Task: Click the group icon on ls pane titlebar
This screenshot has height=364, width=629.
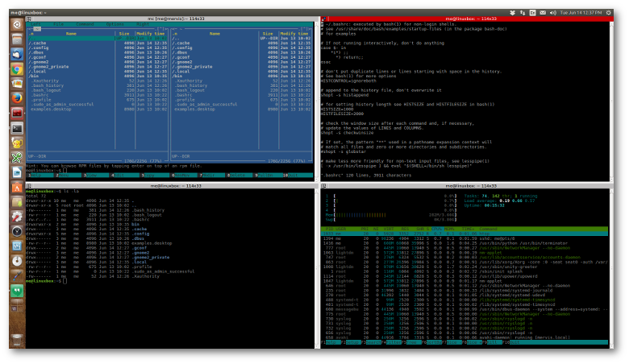Action: 29,186
